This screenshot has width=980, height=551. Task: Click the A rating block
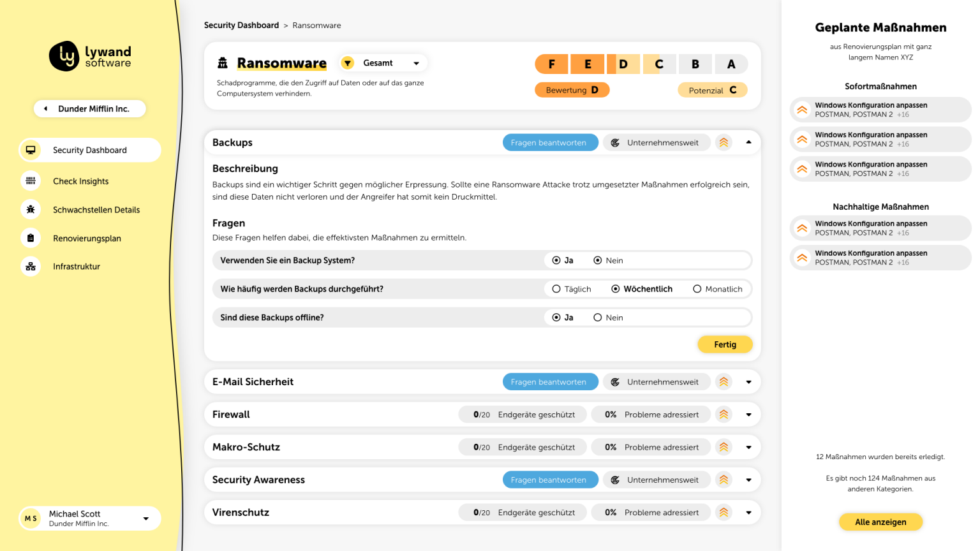point(731,64)
